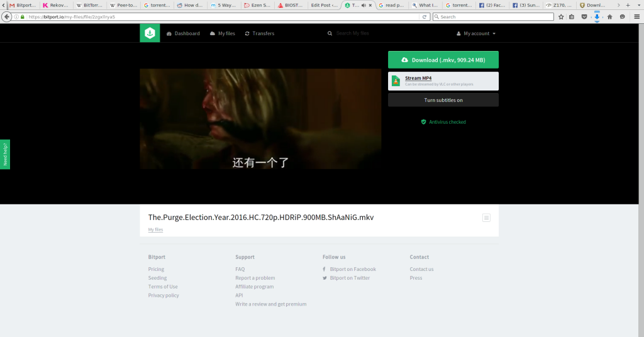
Task: Switch to the Rekov... tab
Action: [x=56, y=5]
